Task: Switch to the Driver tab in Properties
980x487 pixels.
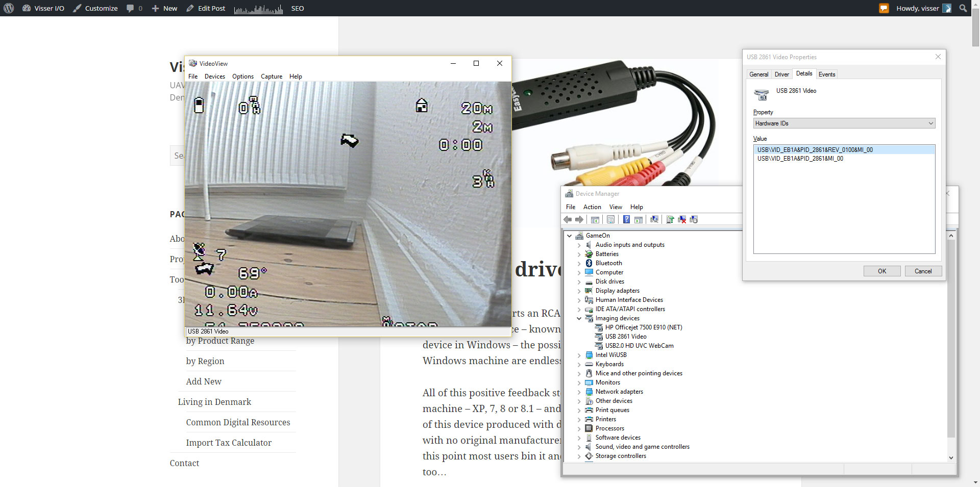Action: click(782, 74)
